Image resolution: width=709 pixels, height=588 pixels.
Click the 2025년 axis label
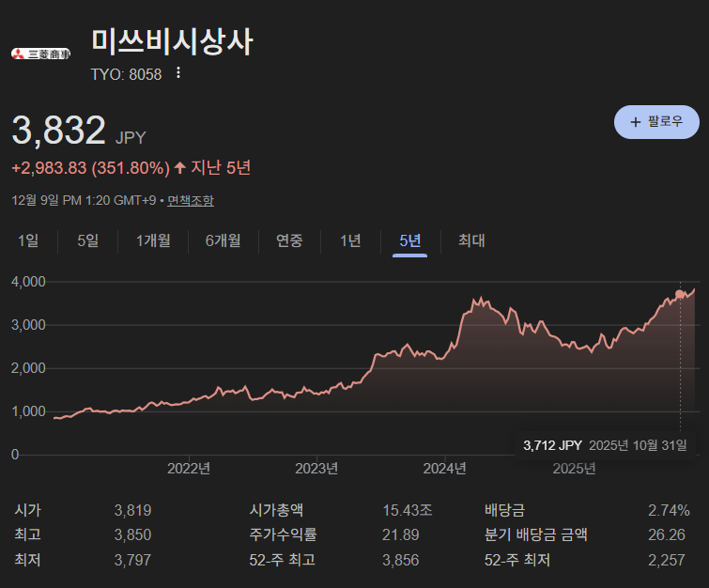[574, 469]
